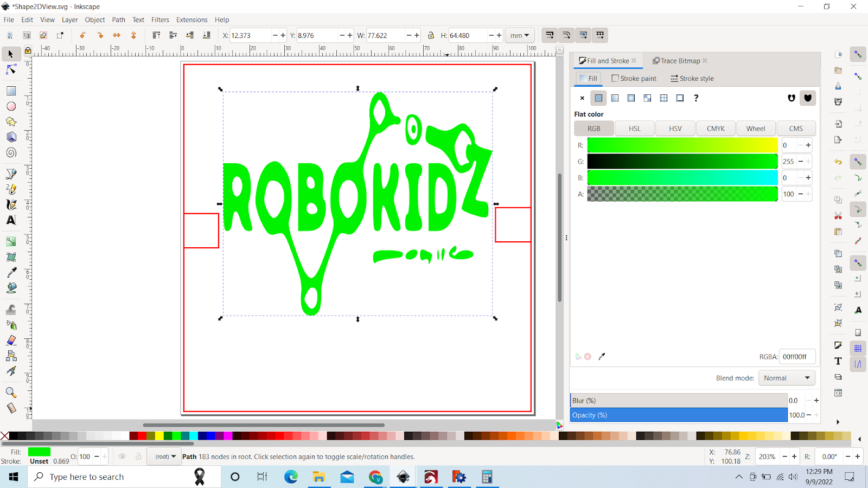This screenshot has width=868, height=488.
Task: Increase the Blur percentage
Action: coord(816,401)
